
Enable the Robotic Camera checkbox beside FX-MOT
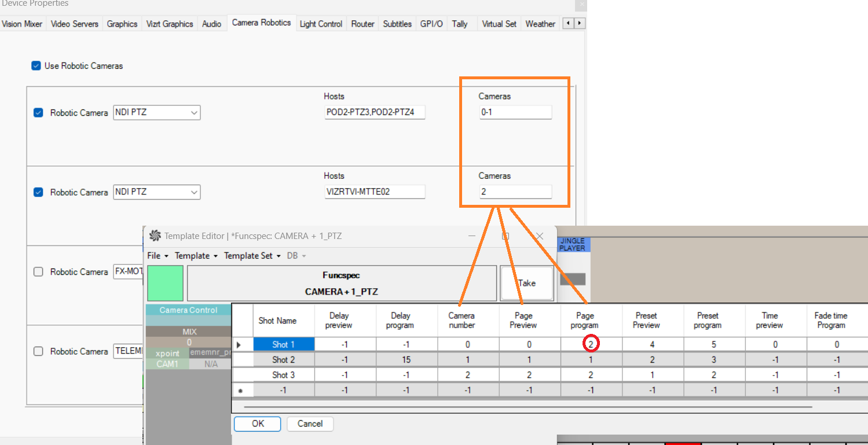tap(38, 272)
